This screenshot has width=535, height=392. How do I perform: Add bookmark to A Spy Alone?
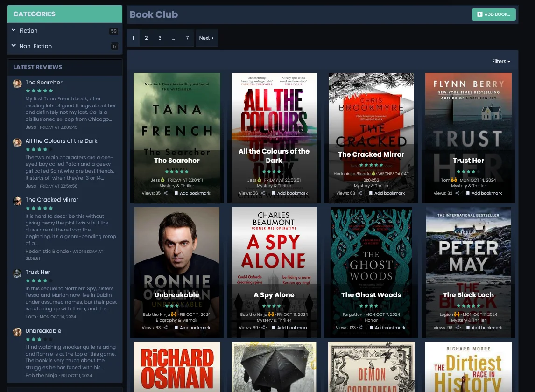(290, 328)
